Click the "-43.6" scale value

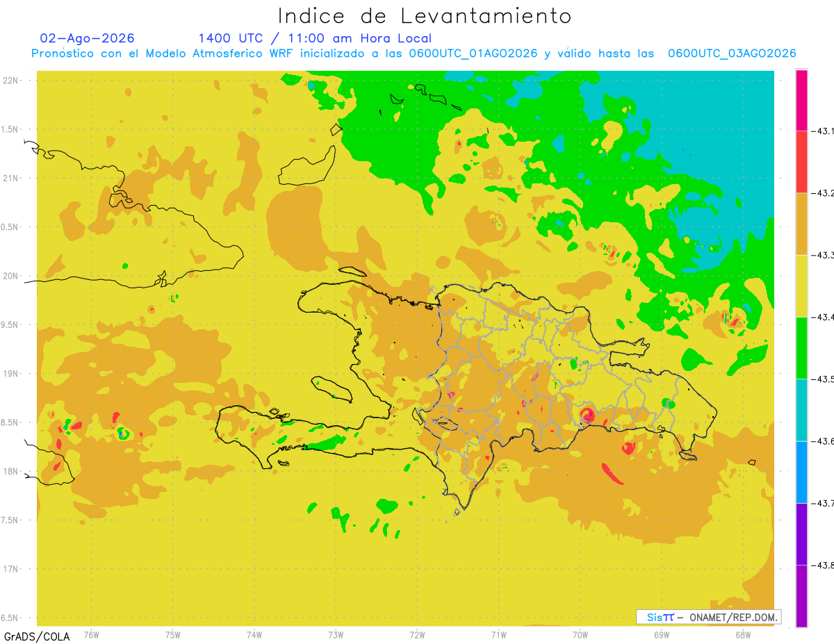(x=822, y=441)
